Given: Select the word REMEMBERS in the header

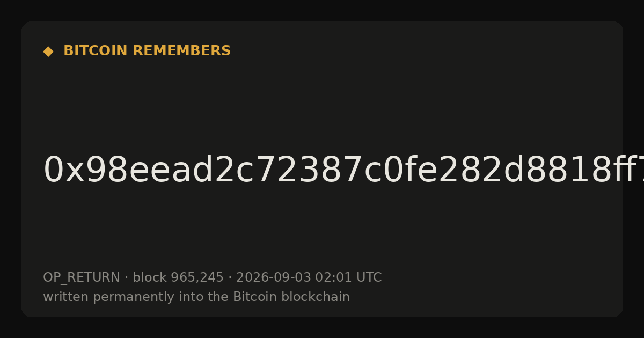Looking at the screenshot, I should click(181, 51).
